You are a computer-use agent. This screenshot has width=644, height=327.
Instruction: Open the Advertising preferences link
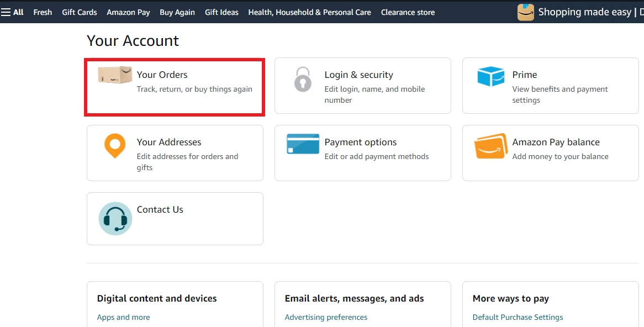[326, 317]
